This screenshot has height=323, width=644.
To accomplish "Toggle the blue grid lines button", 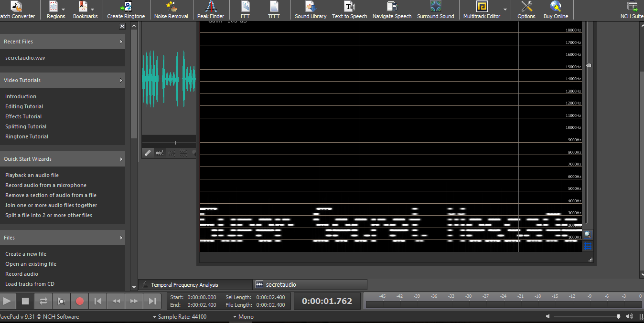I will pos(588,246).
